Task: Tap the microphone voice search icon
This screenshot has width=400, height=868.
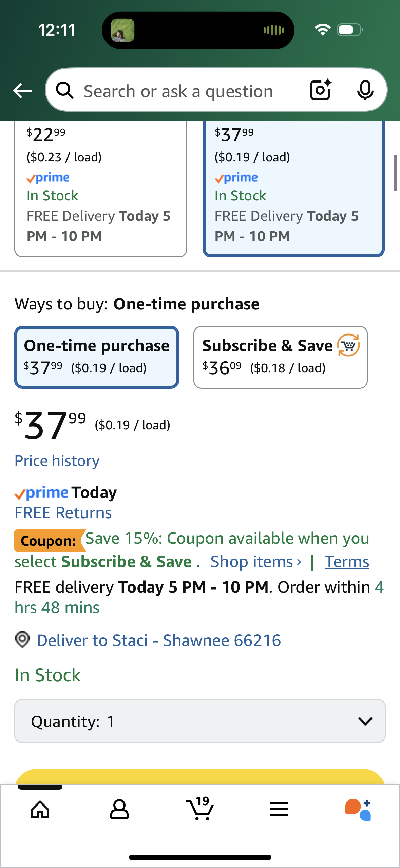Action: point(365,90)
